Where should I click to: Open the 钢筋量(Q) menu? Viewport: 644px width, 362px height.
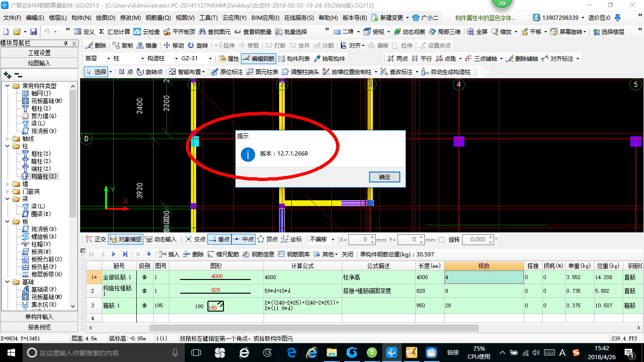point(158,18)
